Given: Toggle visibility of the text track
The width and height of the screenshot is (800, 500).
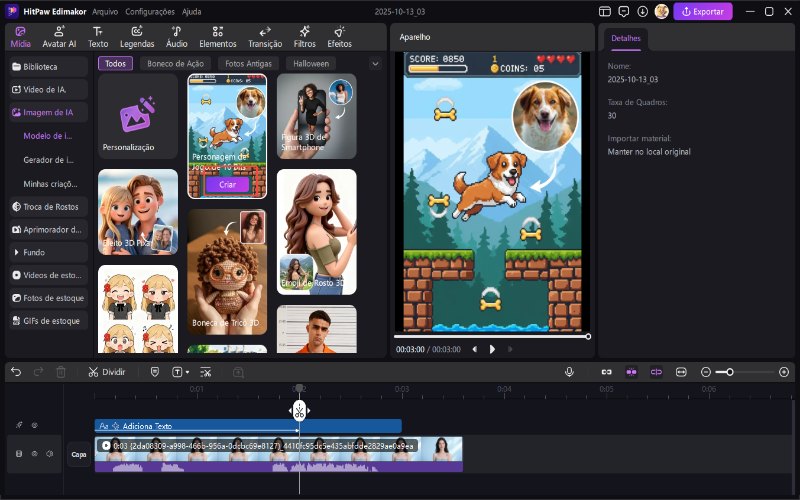Looking at the screenshot, I should point(34,426).
